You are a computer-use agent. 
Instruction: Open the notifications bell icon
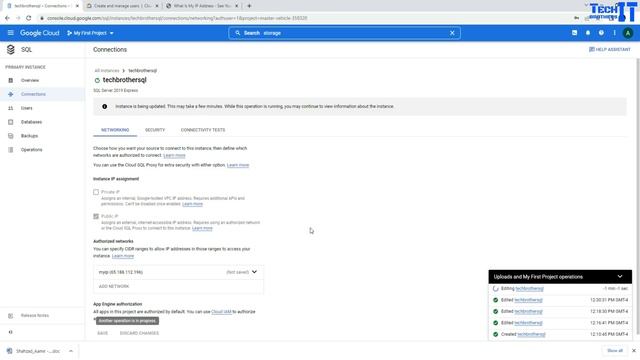[588, 33]
